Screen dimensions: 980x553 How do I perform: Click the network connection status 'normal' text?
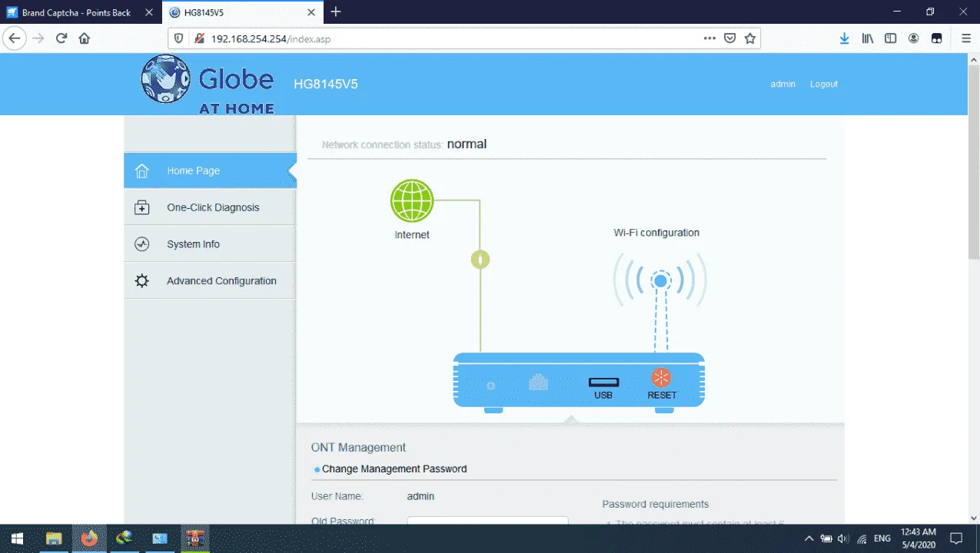(467, 144)
